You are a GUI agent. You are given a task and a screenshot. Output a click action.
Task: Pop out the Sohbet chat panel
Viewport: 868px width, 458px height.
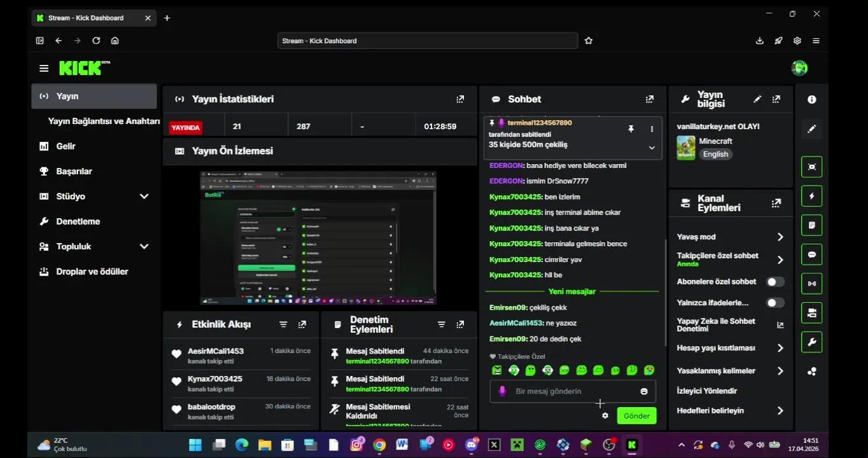coord(649,99)
